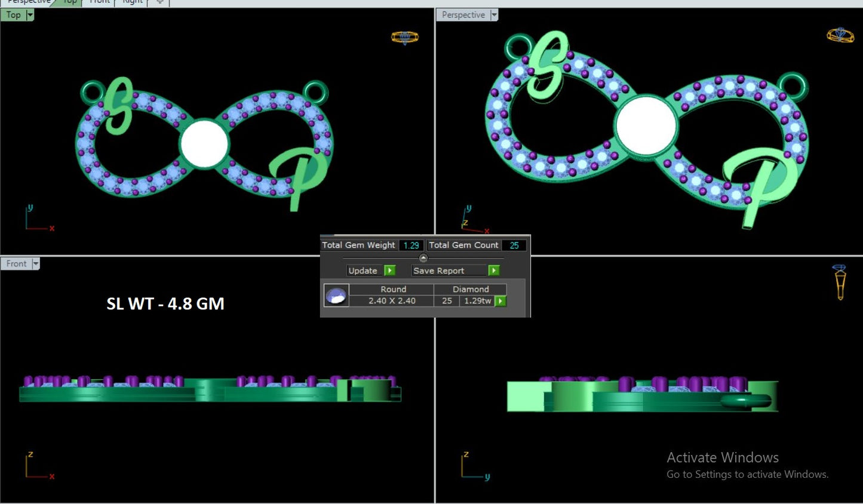Open the Perspective viewport dropdown arrow
Screen dimensions: 863x504
494,15
